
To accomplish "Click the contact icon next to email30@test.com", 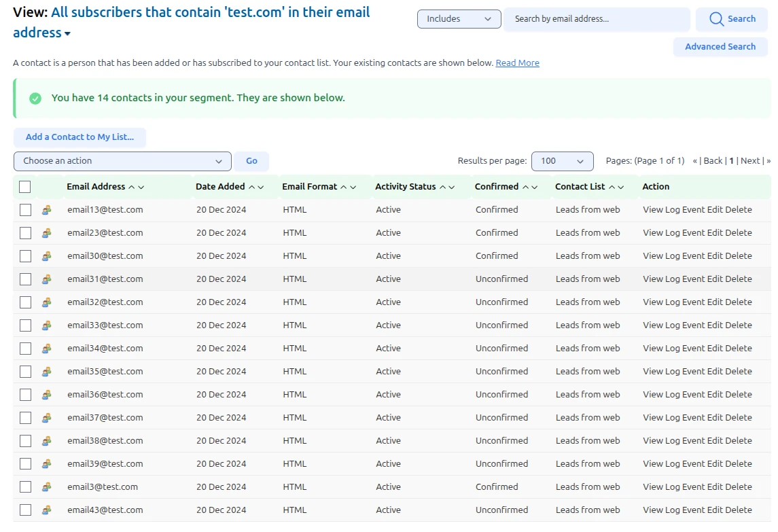I will pyautogui.click(x=47, y=256).
